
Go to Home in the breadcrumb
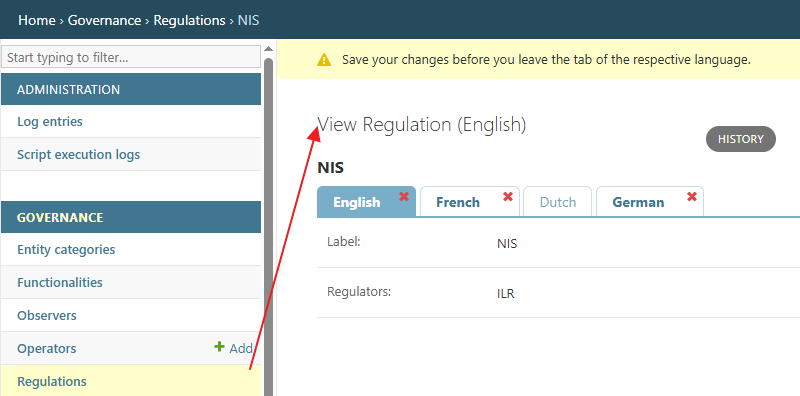(x=37, y=20)
